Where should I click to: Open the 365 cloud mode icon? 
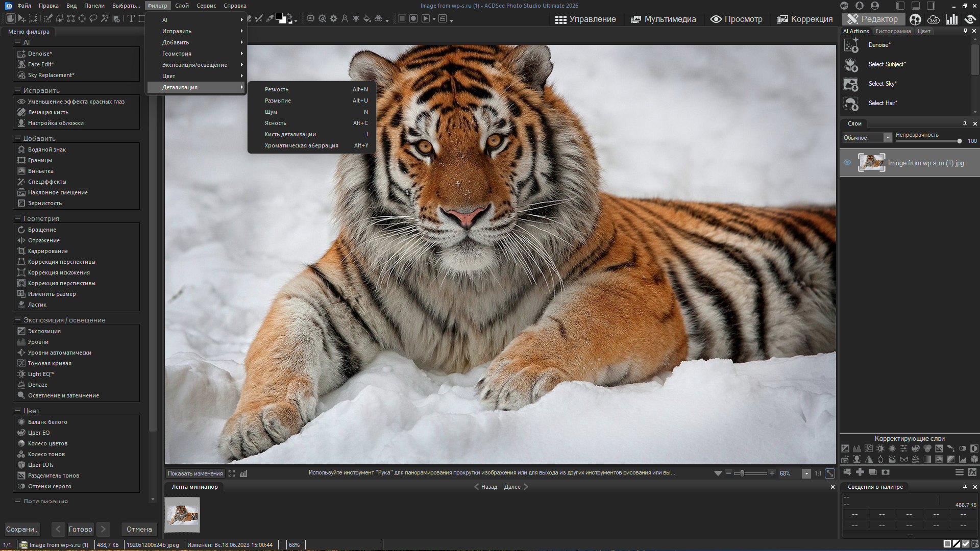[x=933, y=19]
